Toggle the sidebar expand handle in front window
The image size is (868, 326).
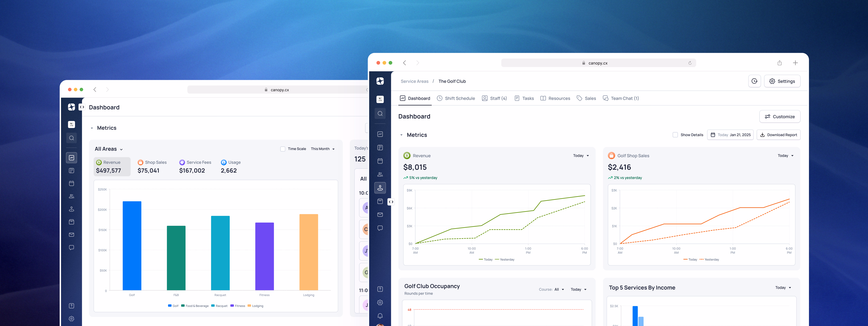(391, 202)
